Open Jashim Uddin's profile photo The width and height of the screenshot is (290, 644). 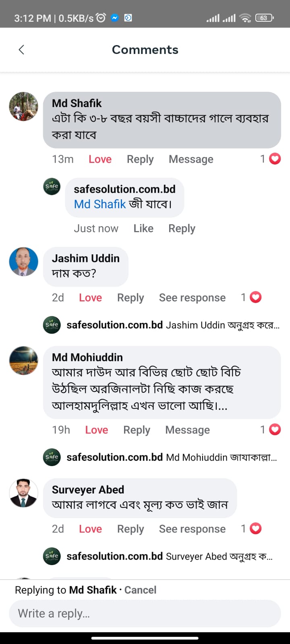click(x=24, y=262)
